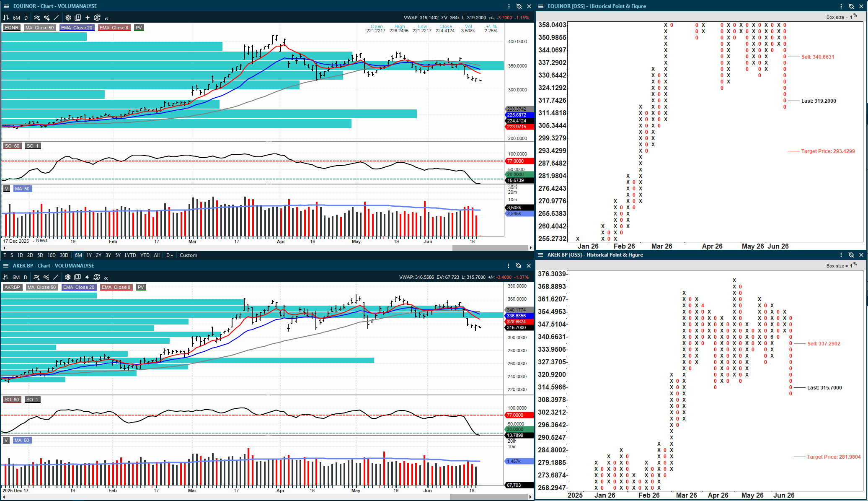Click add indicator icon in Equinor toolbar

point(37,18)
